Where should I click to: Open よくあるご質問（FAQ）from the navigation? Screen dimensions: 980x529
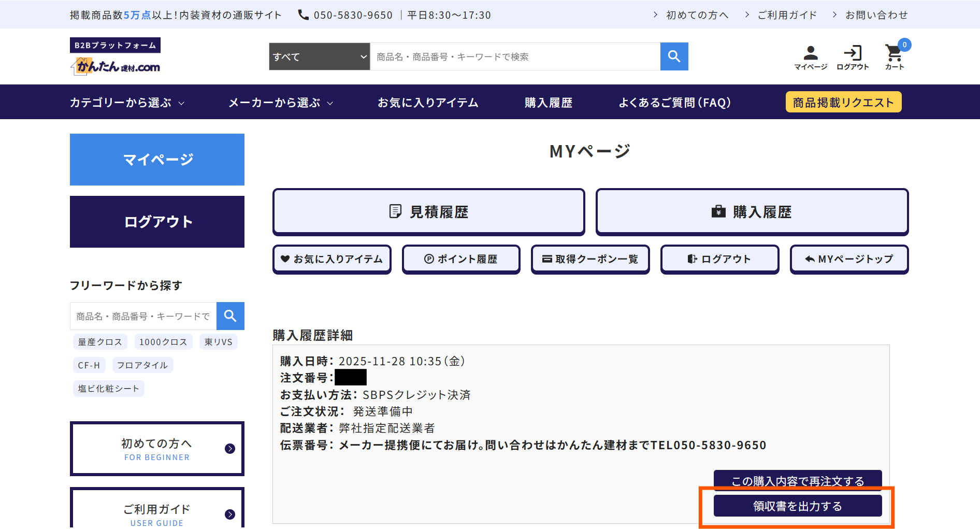[x=675, y=102]
